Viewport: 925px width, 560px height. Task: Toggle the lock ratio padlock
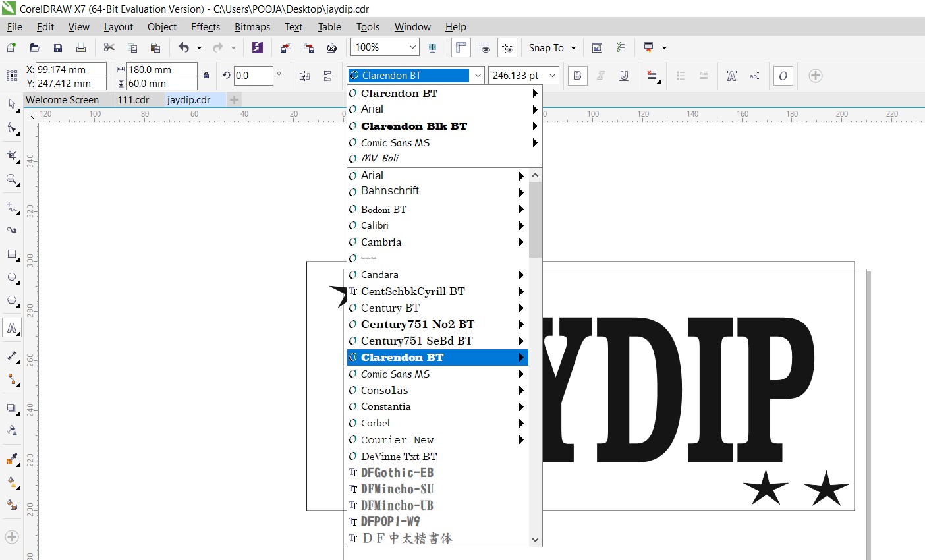[x=206, y=76]
